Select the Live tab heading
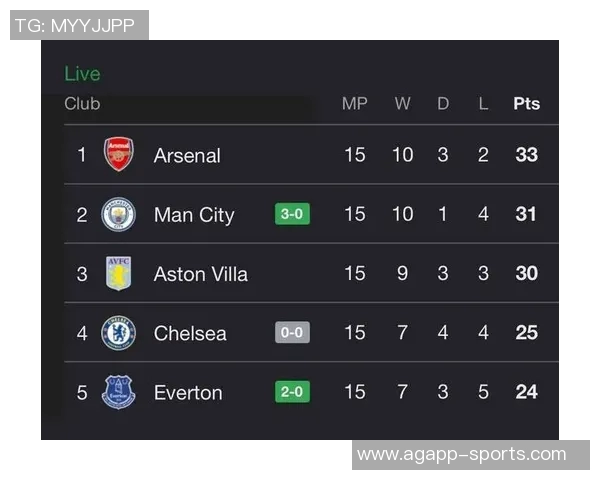Screen dimensions: 600x480 [82, 74]
